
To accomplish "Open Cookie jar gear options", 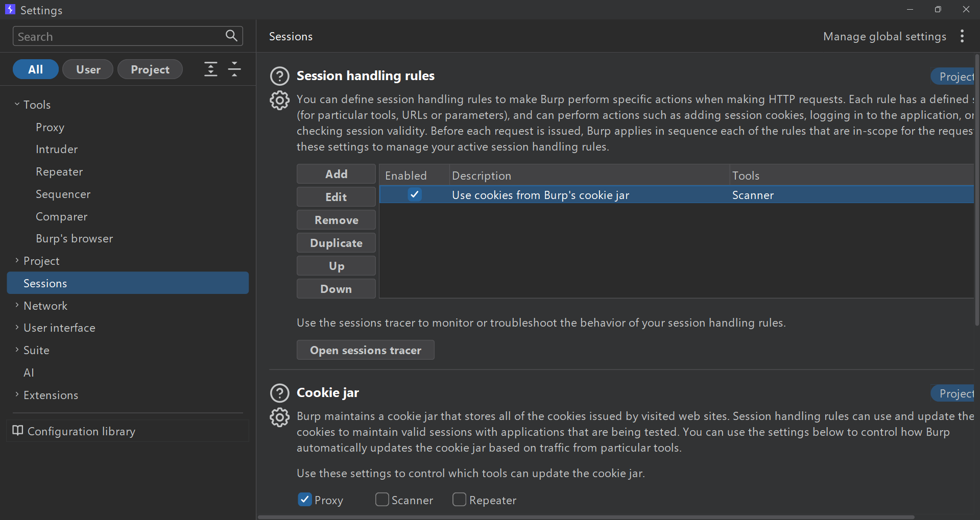I will (x=279, y=417).
